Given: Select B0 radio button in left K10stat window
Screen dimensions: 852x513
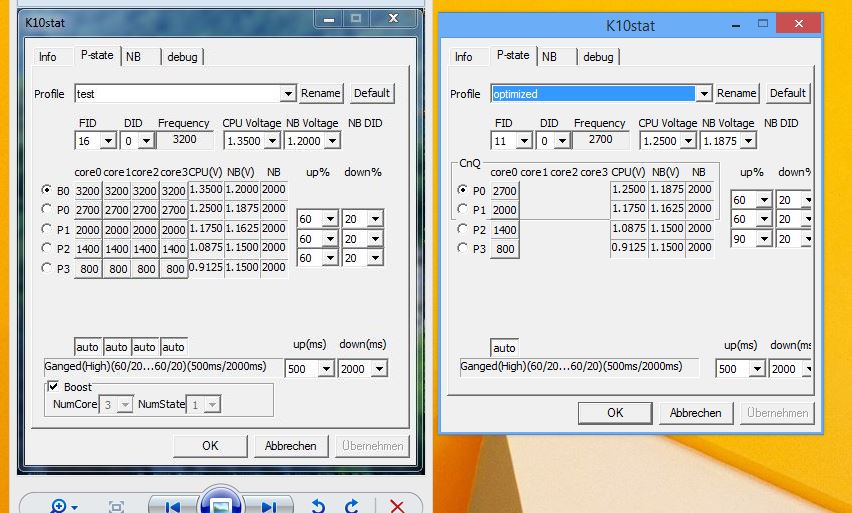Looking at the screenshot, I should click(x=46, y=190).
